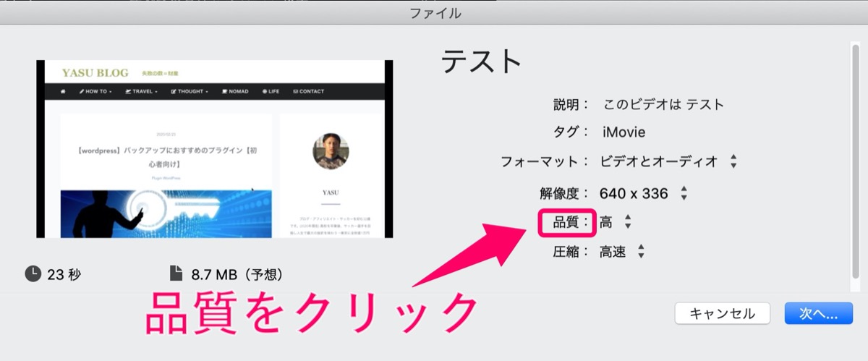
Task: Click the 解像度 label
Action: (x=566, y=194)
